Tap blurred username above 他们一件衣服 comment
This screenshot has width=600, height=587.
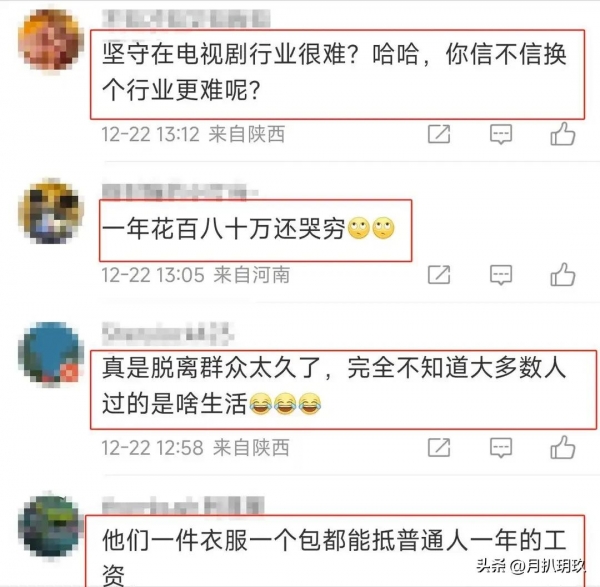pos(183,505)
